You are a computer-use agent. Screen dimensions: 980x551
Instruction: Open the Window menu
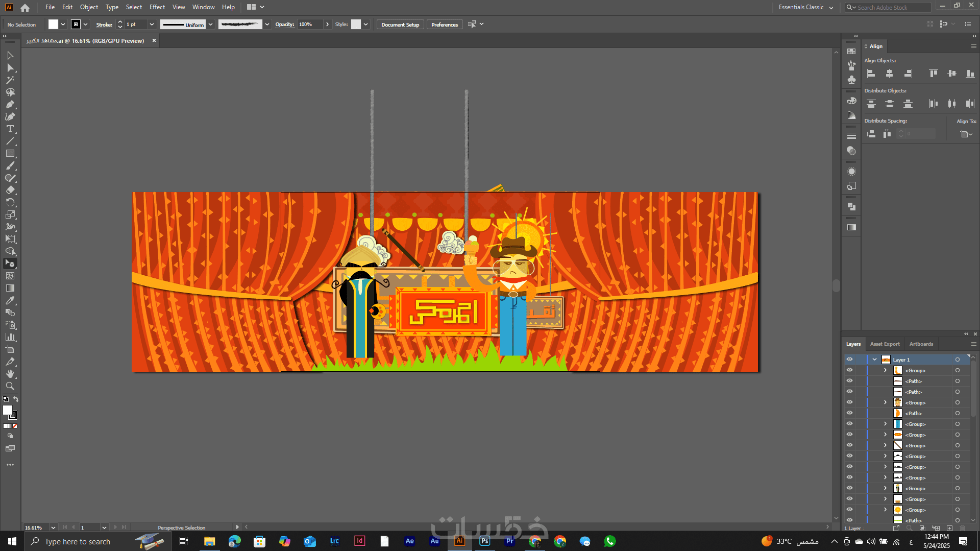click(x=204, y=7)
